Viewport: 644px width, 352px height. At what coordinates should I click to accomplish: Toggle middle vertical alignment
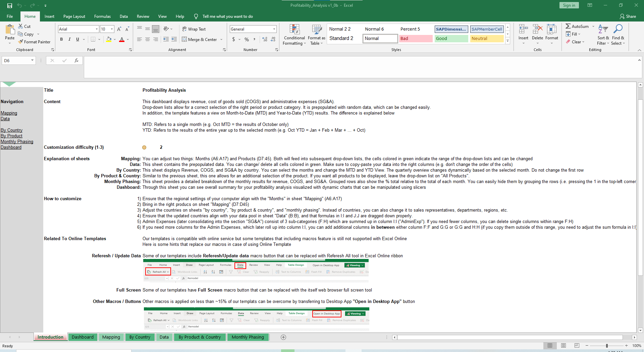(x=148, y=29)
